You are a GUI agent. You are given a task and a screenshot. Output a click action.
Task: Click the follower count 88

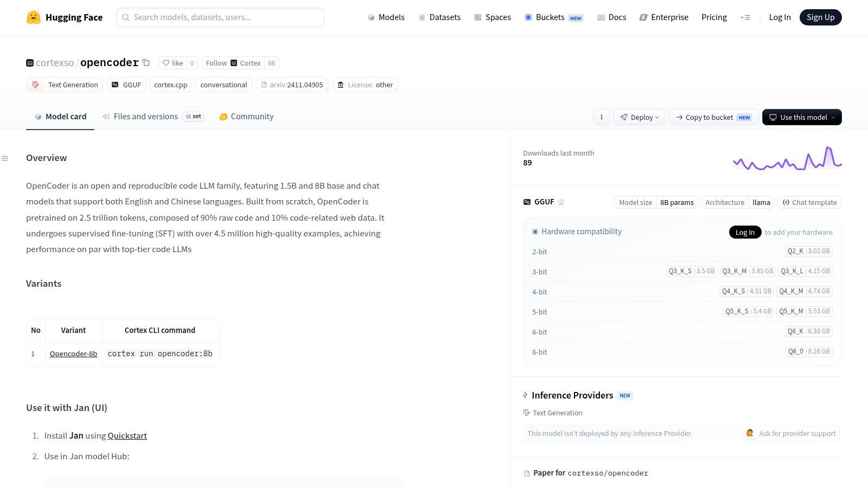click(x=271, y=63)
